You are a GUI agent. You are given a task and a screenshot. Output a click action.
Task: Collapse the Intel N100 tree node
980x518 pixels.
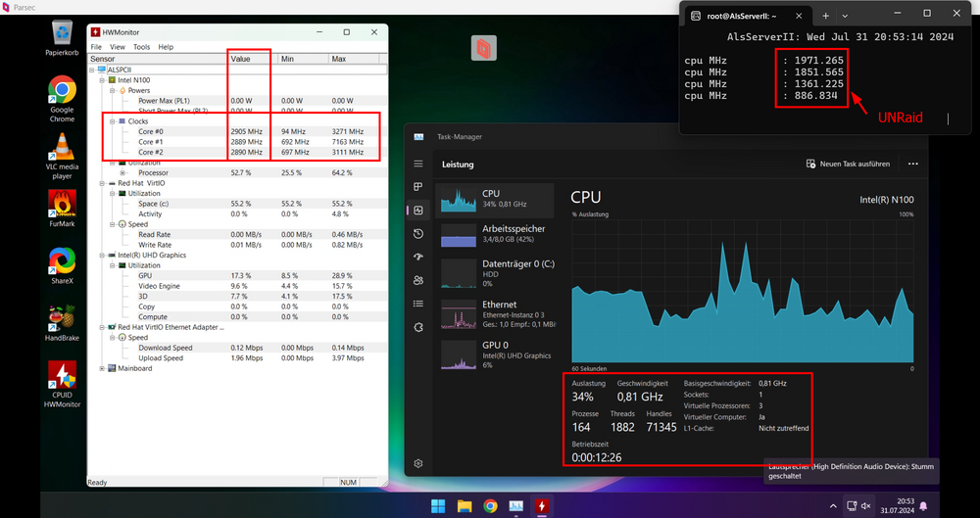(103, 80)
